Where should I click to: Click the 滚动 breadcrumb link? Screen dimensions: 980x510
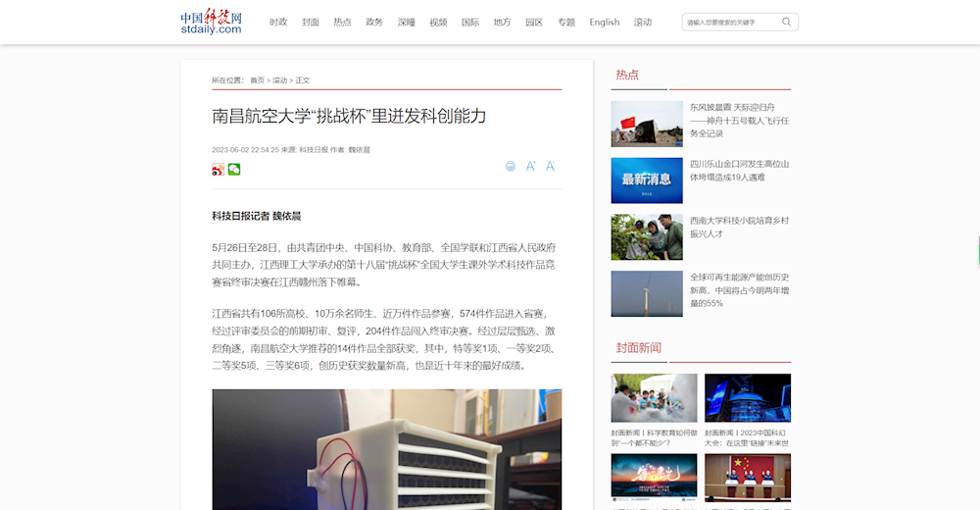tap(280, 80)
